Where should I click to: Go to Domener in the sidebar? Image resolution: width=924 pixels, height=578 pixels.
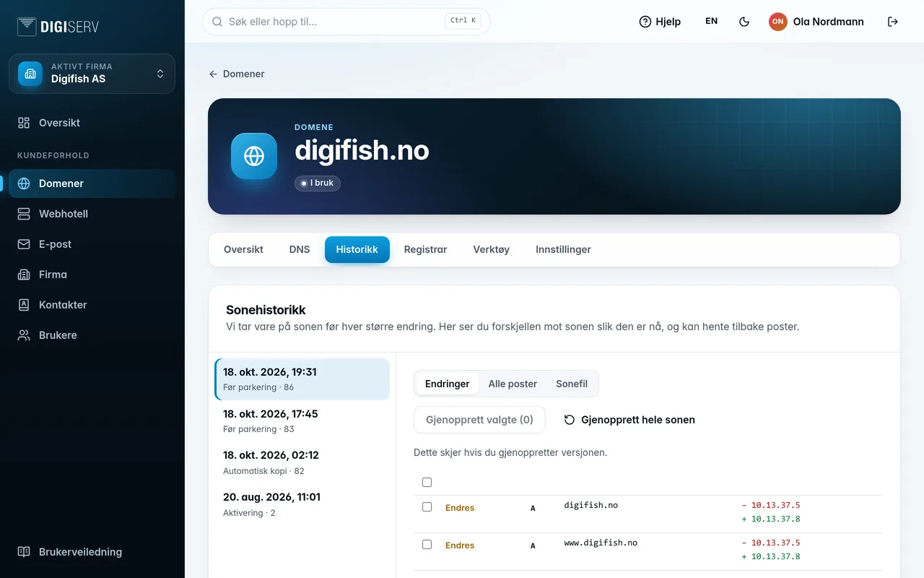(x=92, y=184)
